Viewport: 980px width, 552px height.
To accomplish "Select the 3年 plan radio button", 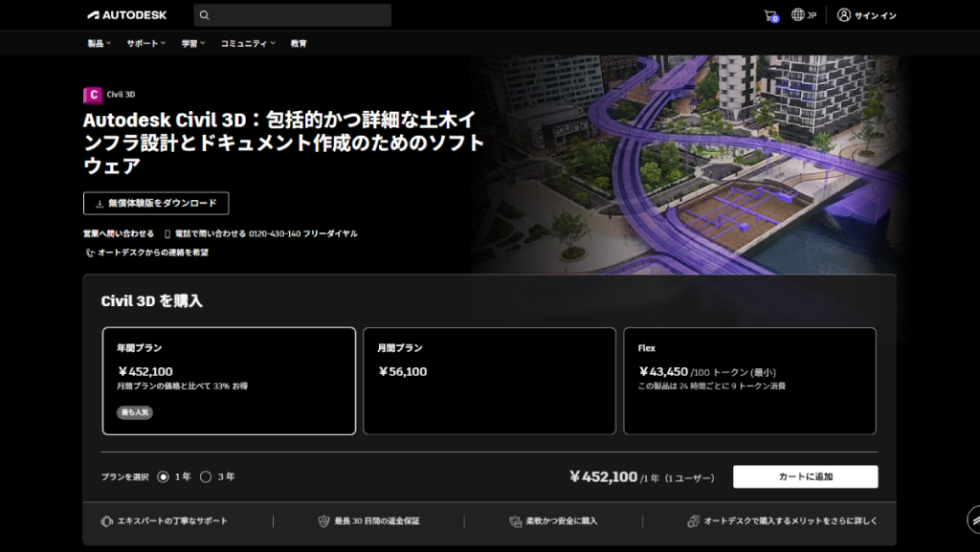I will [x=206, y=477].
